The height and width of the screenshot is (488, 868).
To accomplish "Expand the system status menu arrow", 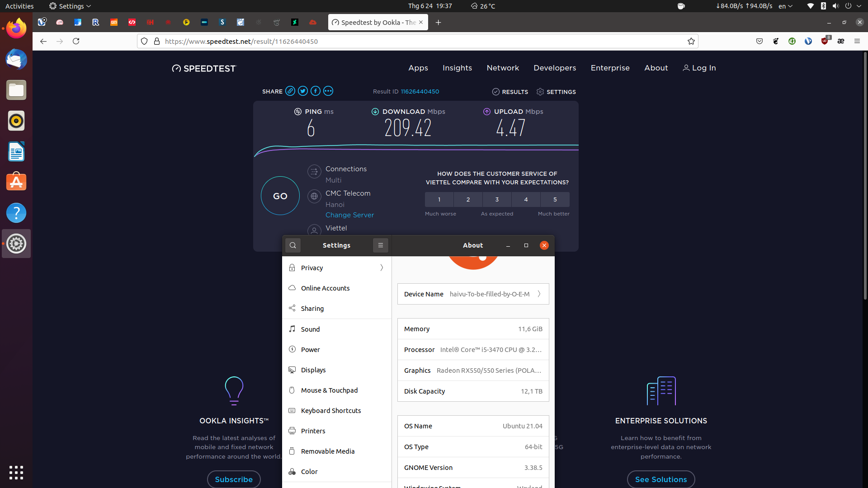I will coord(859,6).
